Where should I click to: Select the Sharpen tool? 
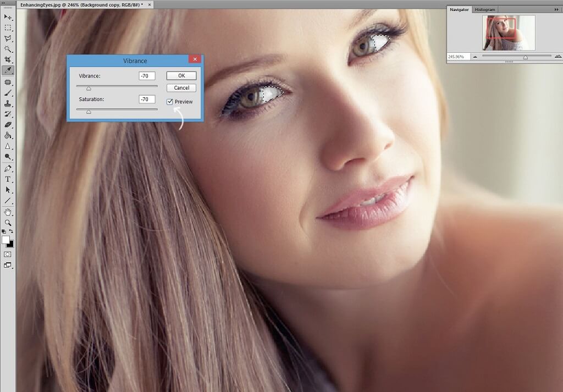click(8, 146)
